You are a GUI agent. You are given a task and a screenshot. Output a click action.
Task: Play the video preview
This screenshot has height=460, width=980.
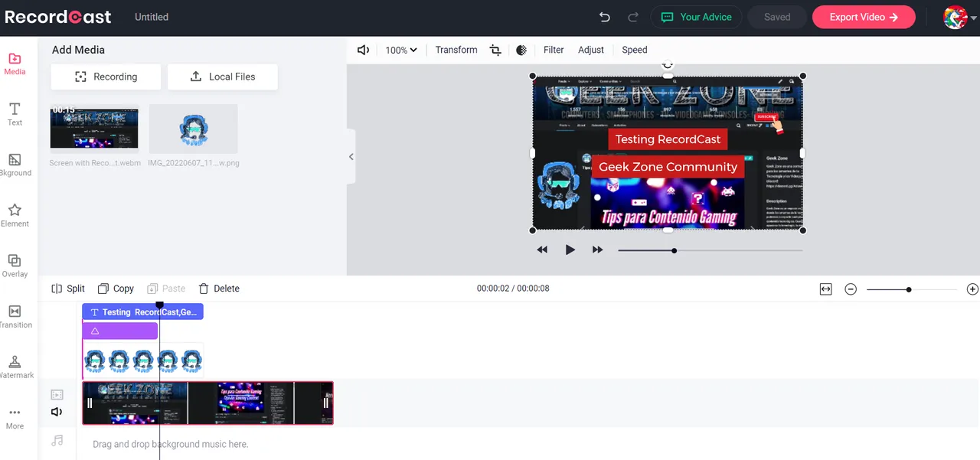(x=570, y=250)
